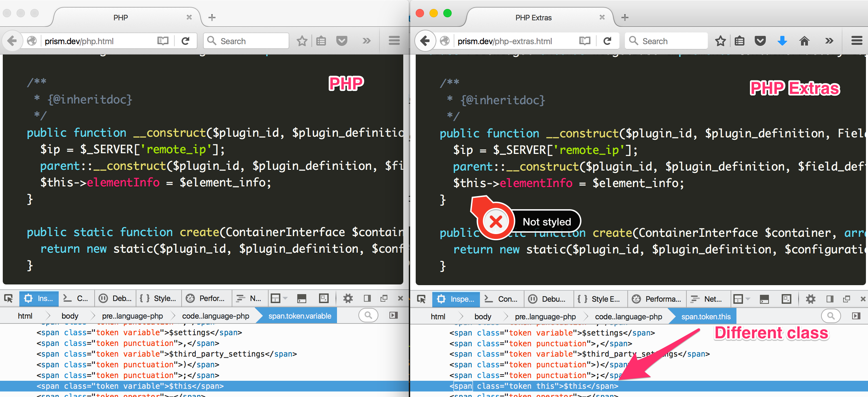Click the reload button in the right window
Viewport: 868px width, 397px height.
coord(607,41)
